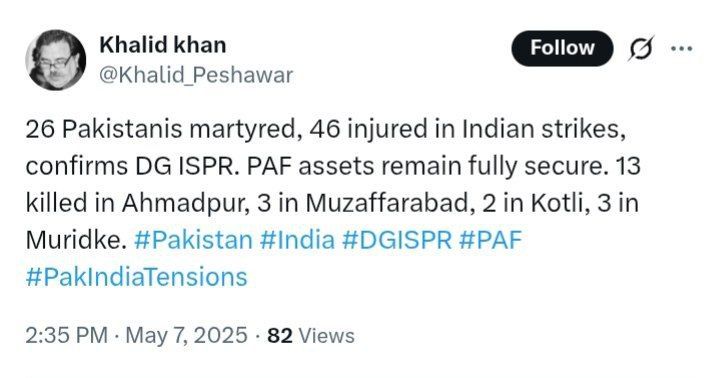This screenshot has height=378, width=720.
Task: Click the Grok explain-post icon
Action: (641, 48)
